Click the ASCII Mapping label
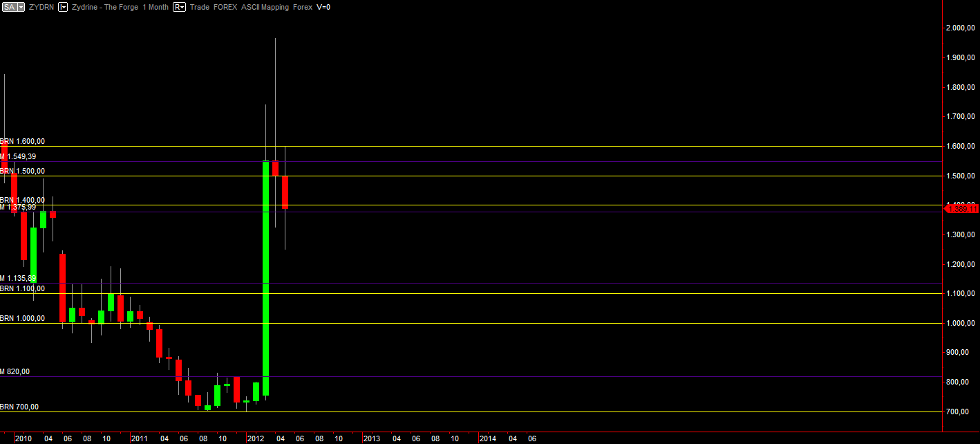This screenshot has height=444, width=980. [265, 7]
